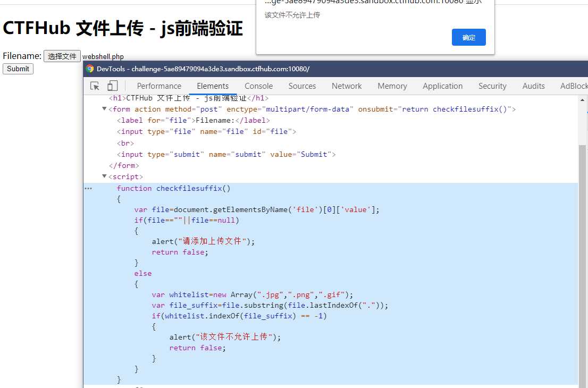Viewport: 588px width, 388px height.
Task: Open the Performance tab
Action: (159, 86)
